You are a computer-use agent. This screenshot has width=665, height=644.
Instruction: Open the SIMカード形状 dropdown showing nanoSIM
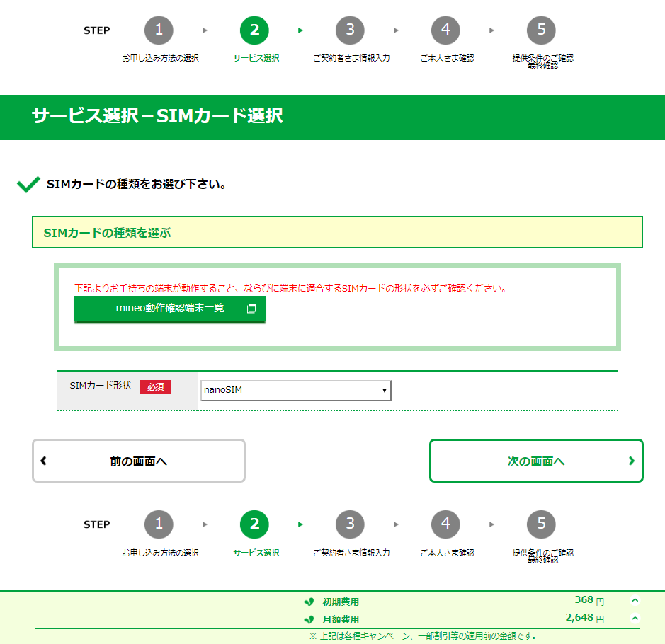pos(295,390)
